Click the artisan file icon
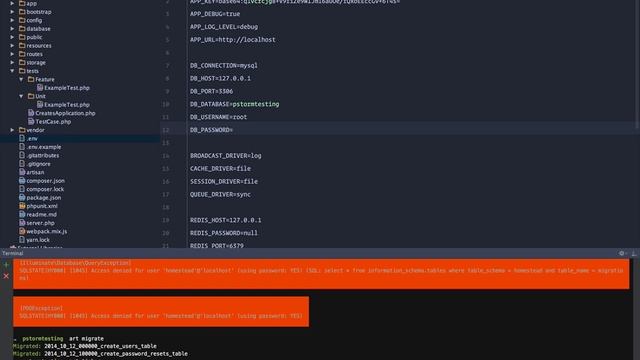Viewport: 640px width, 360px height. [22, 172]
